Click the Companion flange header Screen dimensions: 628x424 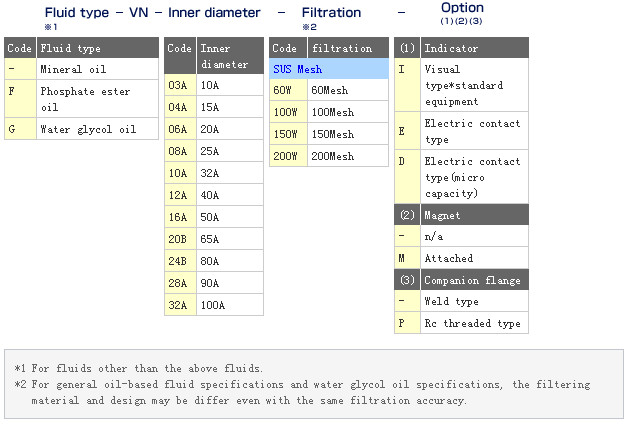tap(473, 279)
